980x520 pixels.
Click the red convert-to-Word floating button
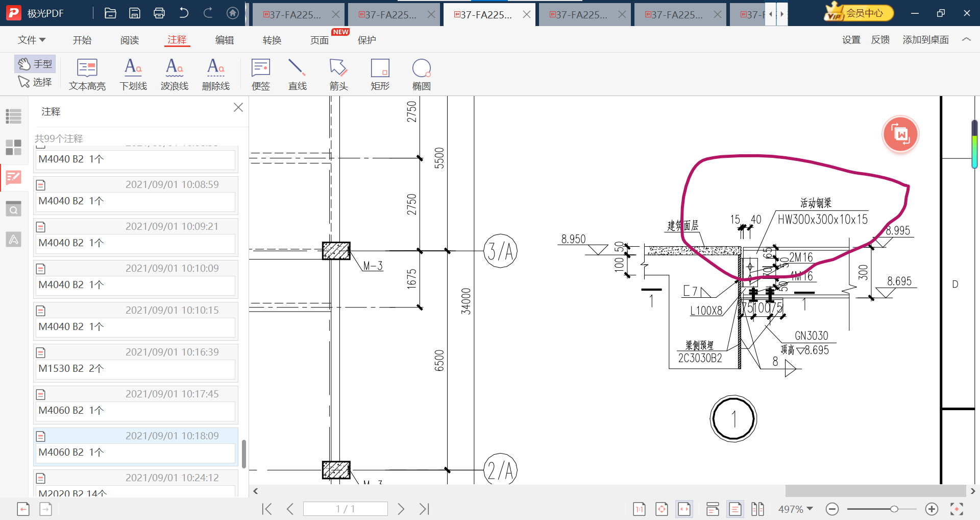click(x=900, y=134)
